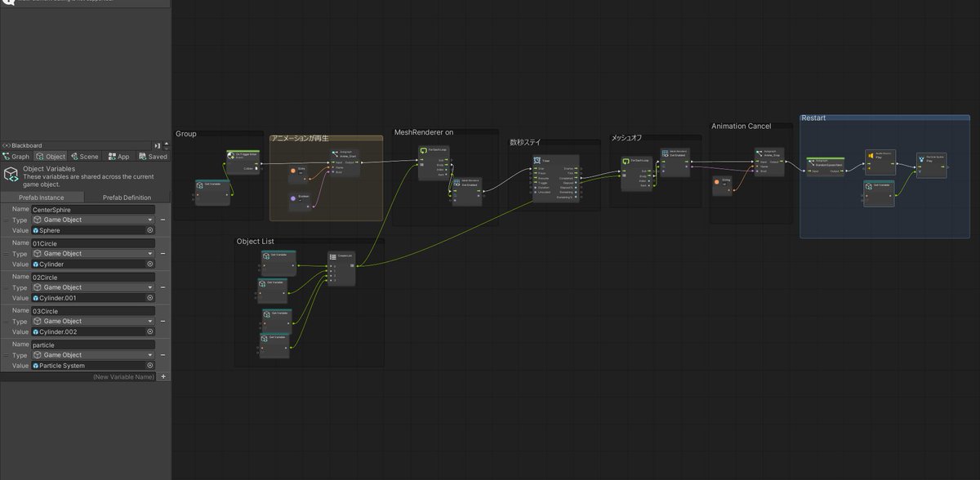
Task: Open object picker for Cylinder.001 value
Action: click(x=149, y=299)
